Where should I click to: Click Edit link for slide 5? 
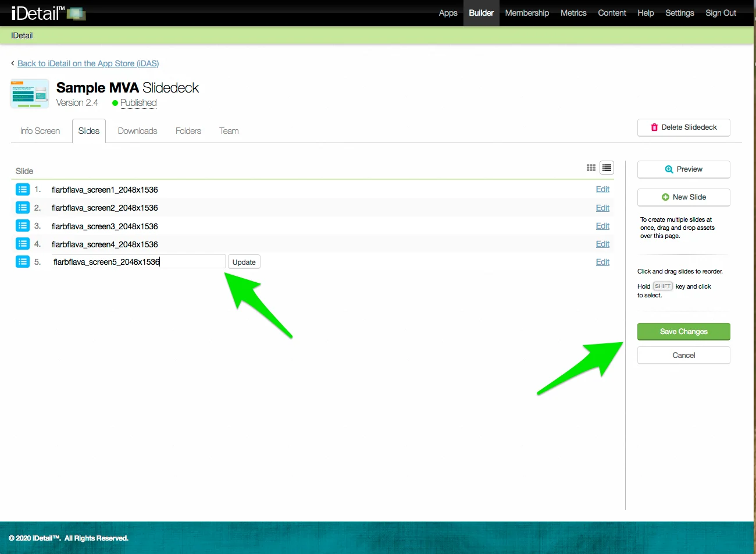tap(602, 262)
